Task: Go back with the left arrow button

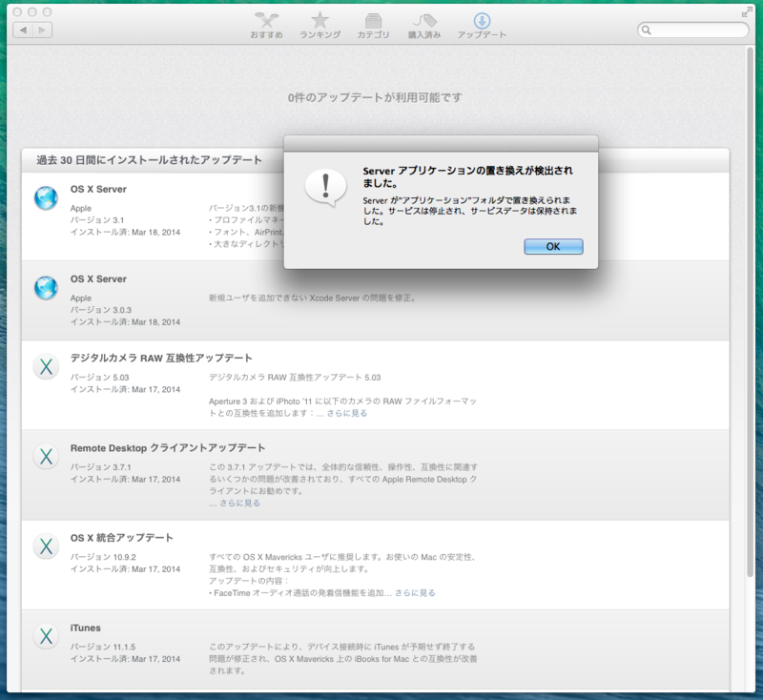Action: 23,31
